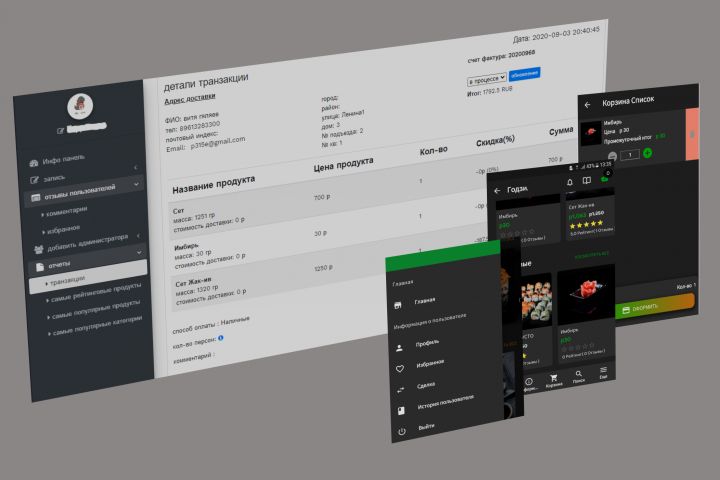Click the five-star rating on Сет Жак-ин card
This screenshot has width=720, height=480.
pyautogui.click(x=586, y=224)
